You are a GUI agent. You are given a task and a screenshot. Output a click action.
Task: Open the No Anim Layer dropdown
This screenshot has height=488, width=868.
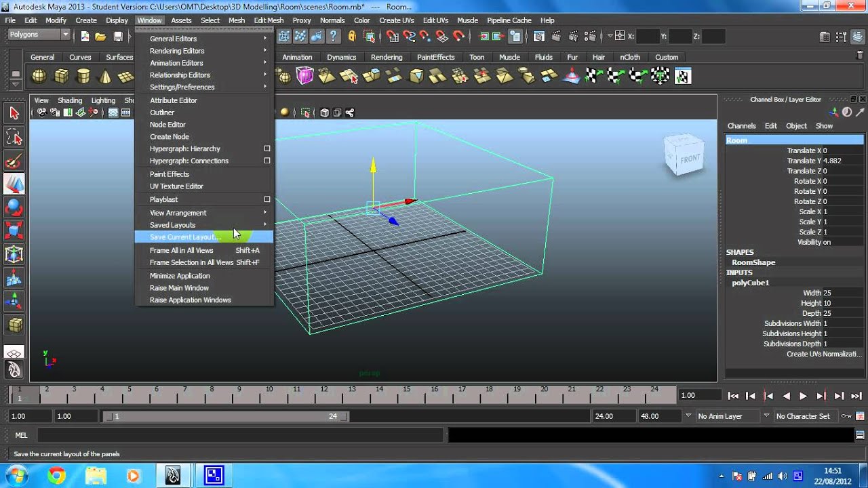coord(688,416)
